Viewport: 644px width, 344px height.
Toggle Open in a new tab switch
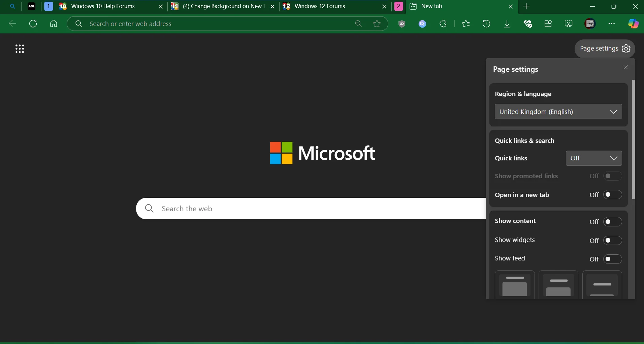613,195
